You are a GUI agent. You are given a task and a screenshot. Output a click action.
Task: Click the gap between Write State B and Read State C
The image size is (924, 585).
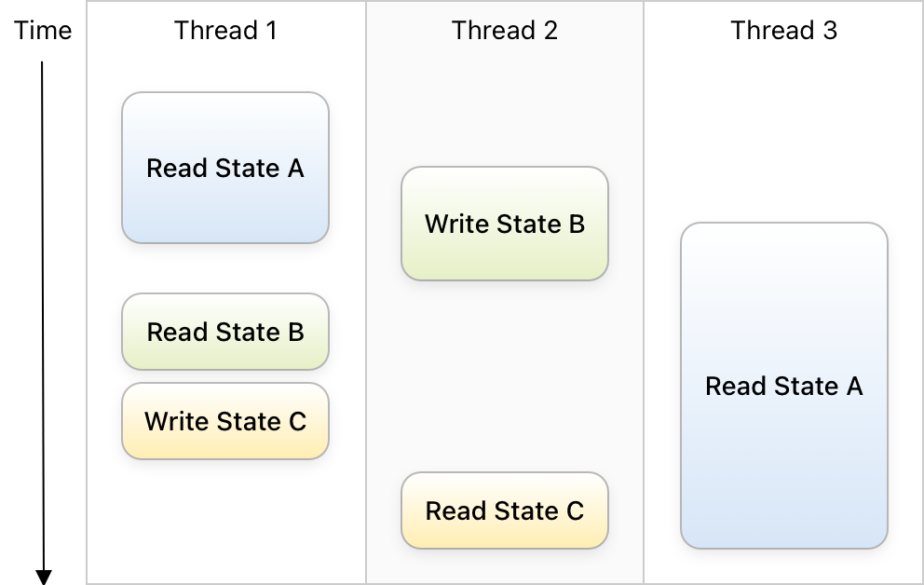(x=505, y=375)
